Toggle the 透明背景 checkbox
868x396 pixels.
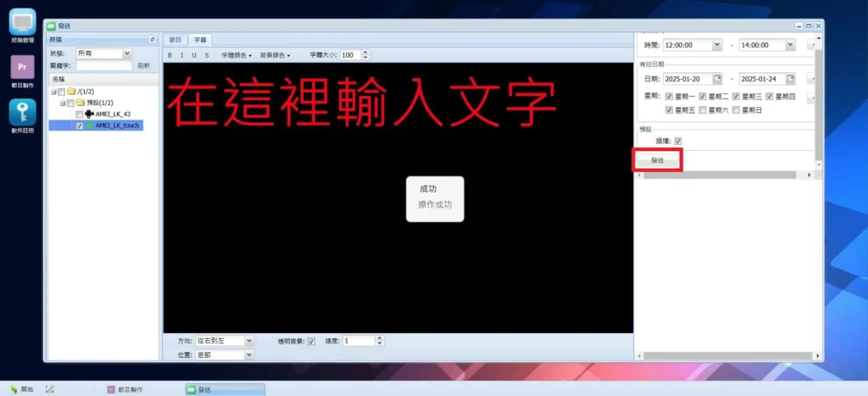[x=311, y=341]
